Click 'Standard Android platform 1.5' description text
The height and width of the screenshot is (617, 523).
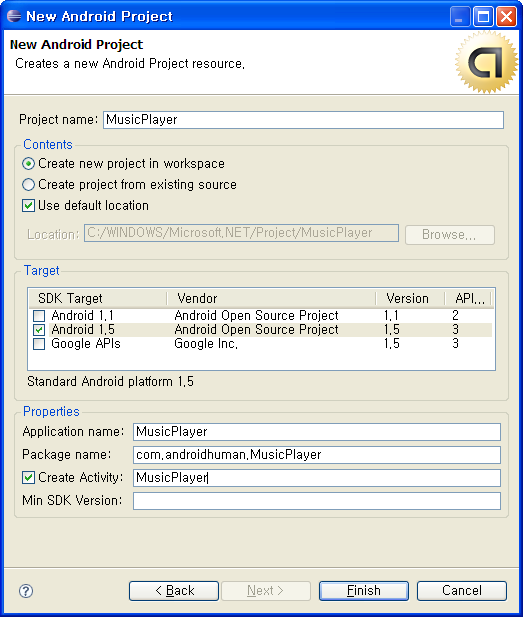[110, 382]
